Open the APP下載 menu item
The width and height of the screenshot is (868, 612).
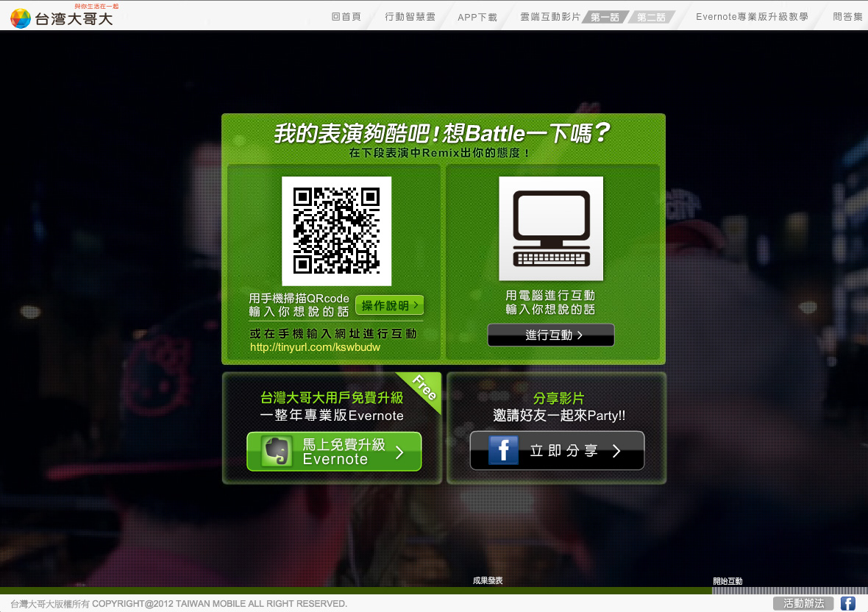(477, 17)
